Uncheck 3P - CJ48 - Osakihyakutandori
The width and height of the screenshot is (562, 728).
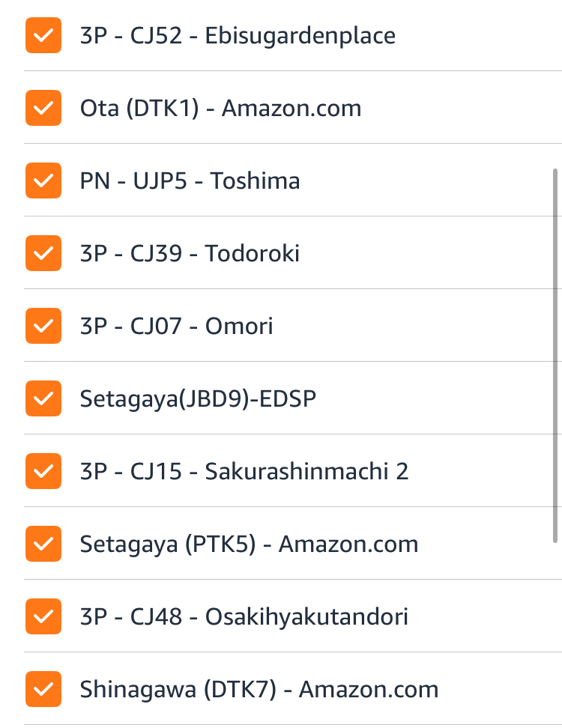pyautogui.click(x=43, y=616)
